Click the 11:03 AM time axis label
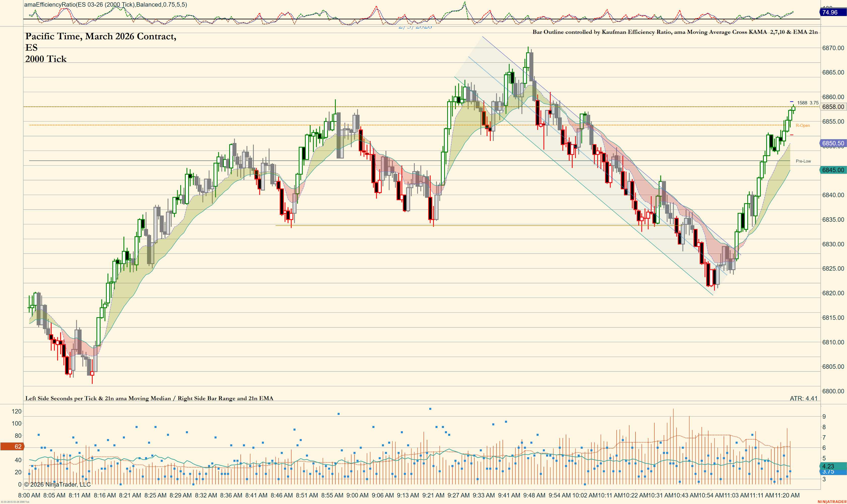 (737, 495)
